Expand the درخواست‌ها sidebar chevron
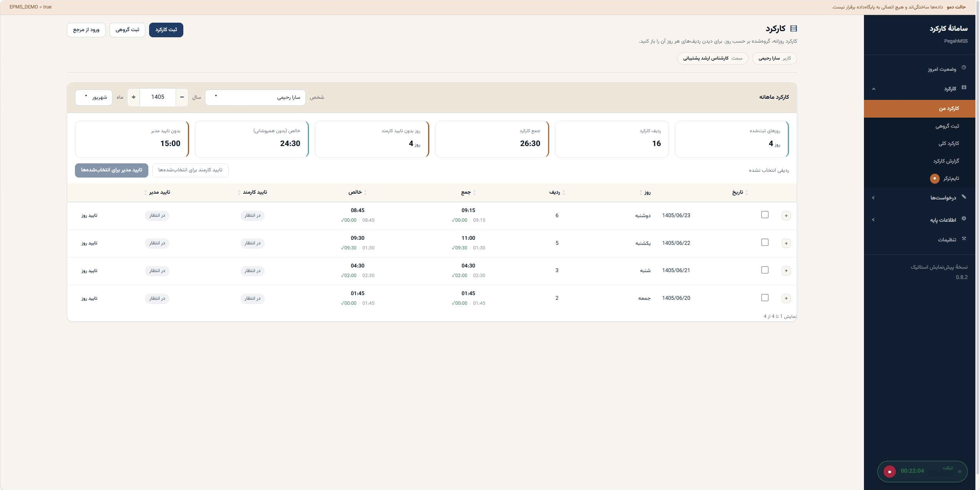The width and height of the screenshot is (980, 490). (873, 198)
